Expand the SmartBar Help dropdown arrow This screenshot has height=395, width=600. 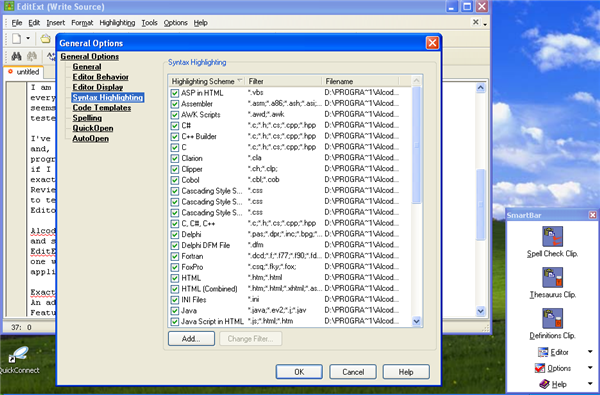(x=590, y=384)
